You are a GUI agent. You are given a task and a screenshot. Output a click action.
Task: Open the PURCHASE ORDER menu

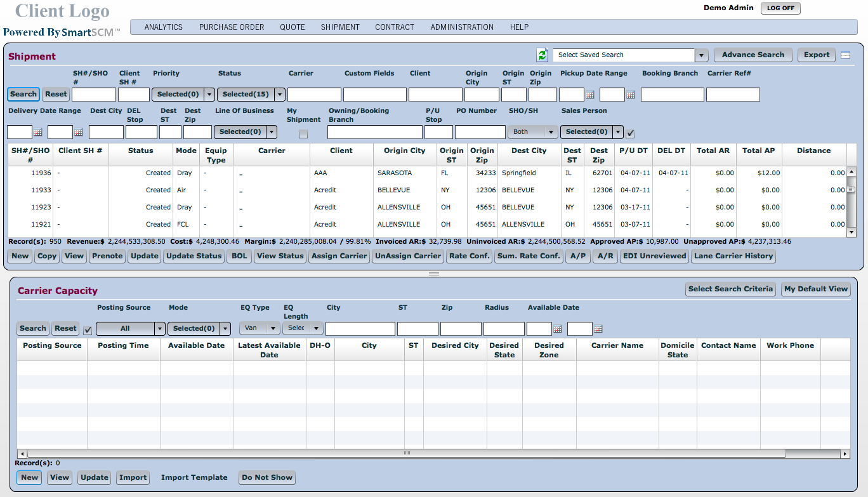tap(232, 27)
